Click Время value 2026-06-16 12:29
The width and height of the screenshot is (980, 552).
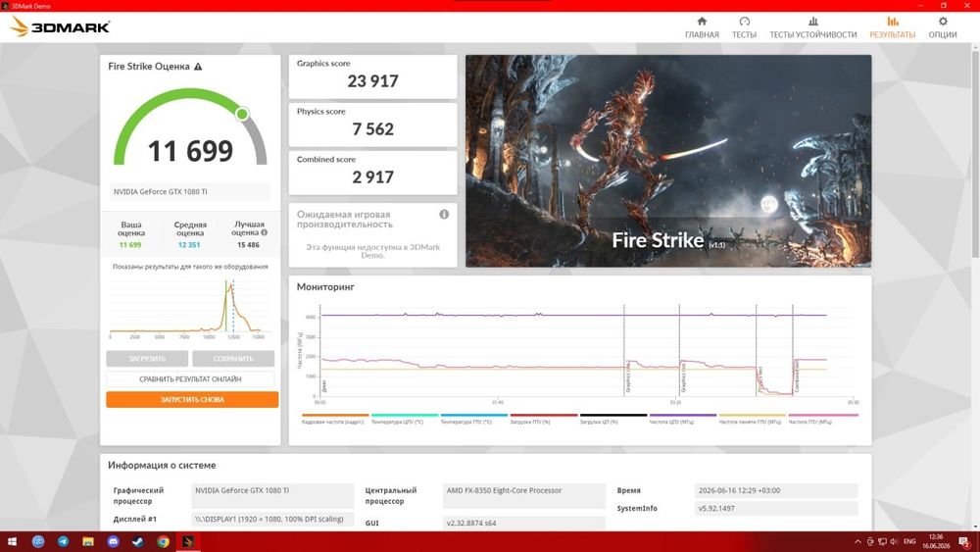coord(775,491)
